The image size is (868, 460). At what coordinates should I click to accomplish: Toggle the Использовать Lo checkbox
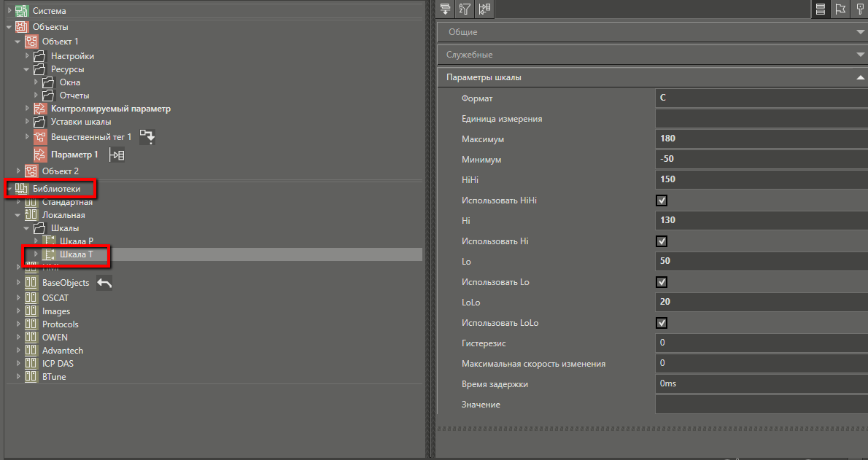662,282
